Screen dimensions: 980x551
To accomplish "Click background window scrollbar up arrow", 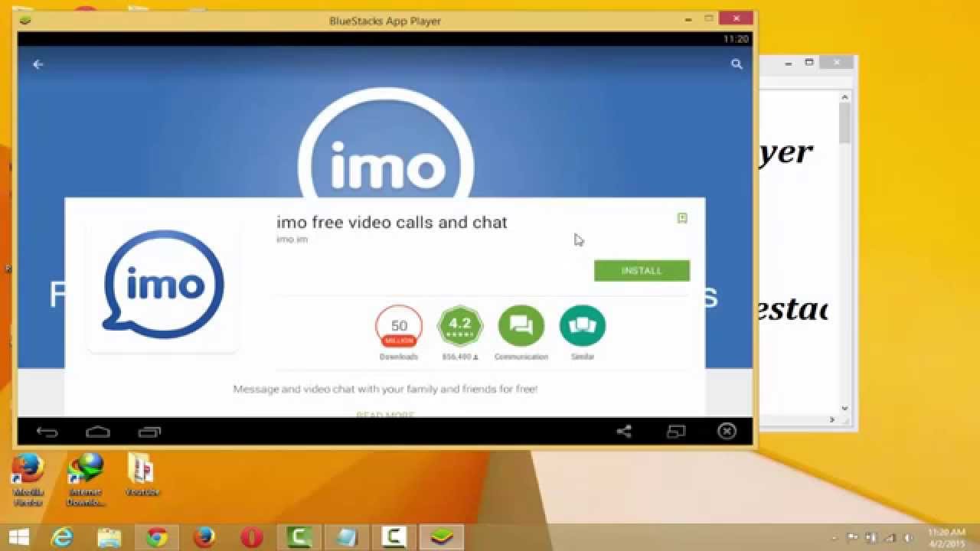I will (x=844, y=97).
